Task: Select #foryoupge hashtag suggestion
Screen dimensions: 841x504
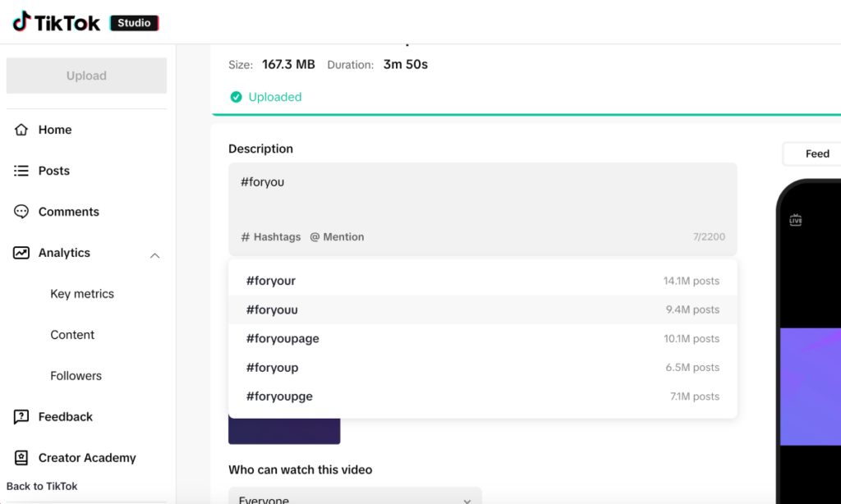Action: (x=483, y=396)
